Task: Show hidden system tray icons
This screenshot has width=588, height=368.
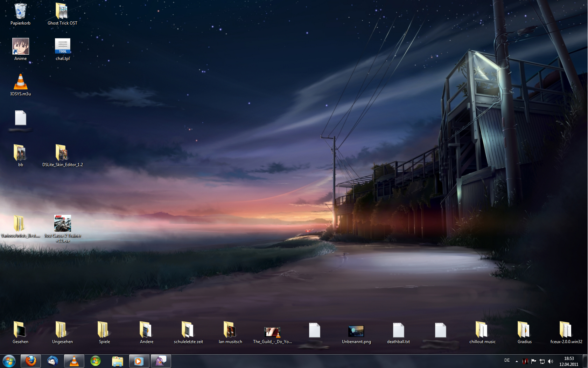Action: click(x=517, y=361)
